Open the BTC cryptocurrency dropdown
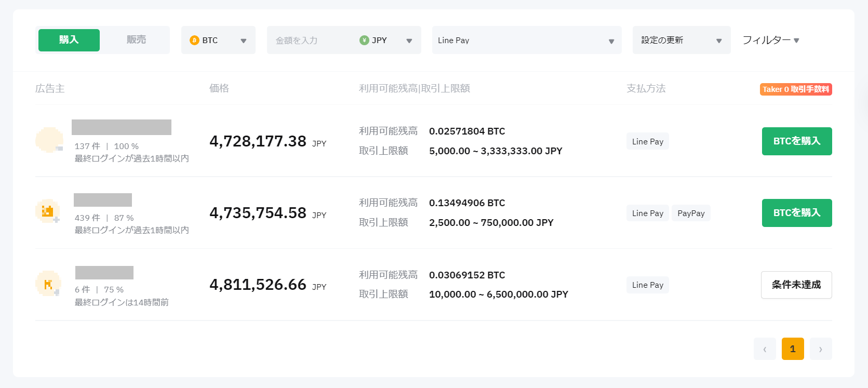This screenshot has width=868, height=388. coord(218,41)
